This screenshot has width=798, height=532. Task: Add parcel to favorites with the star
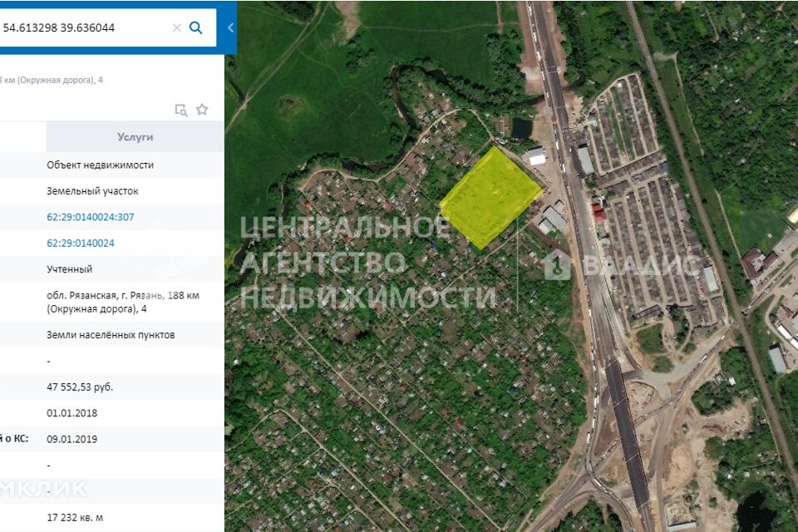202,110
